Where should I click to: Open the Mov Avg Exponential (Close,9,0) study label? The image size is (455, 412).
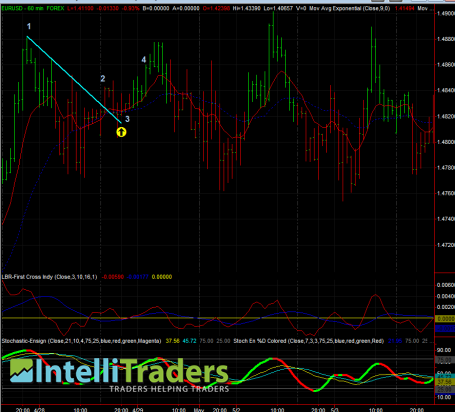tap(349, 8)
